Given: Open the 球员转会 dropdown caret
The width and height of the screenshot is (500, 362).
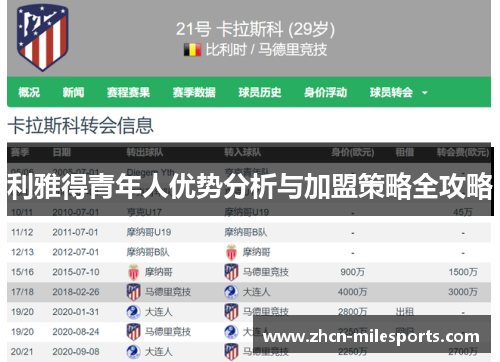Looking at the screenshot, I should click(425, 93).
